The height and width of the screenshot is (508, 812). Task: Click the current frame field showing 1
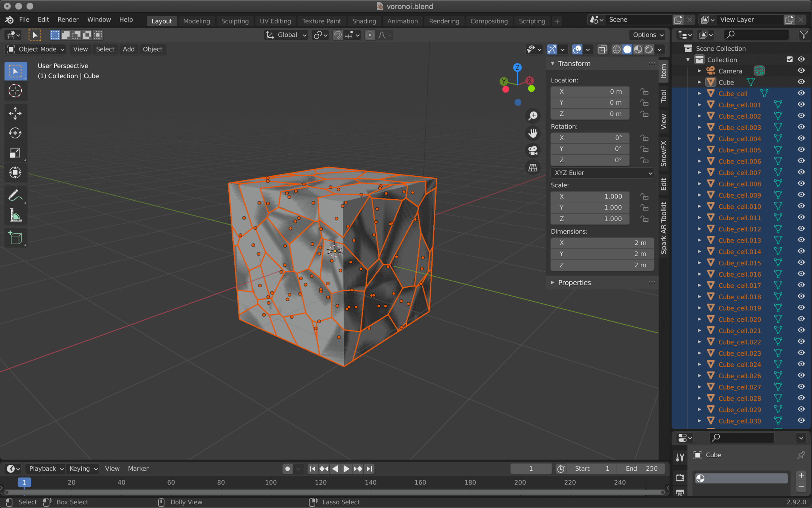531,468
